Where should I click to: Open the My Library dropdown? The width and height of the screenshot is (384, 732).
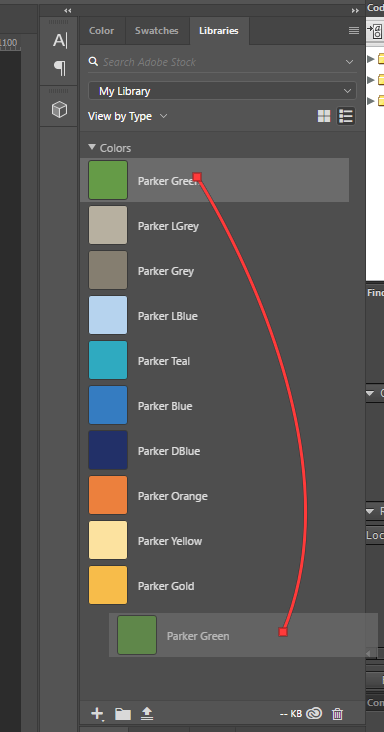222,91
